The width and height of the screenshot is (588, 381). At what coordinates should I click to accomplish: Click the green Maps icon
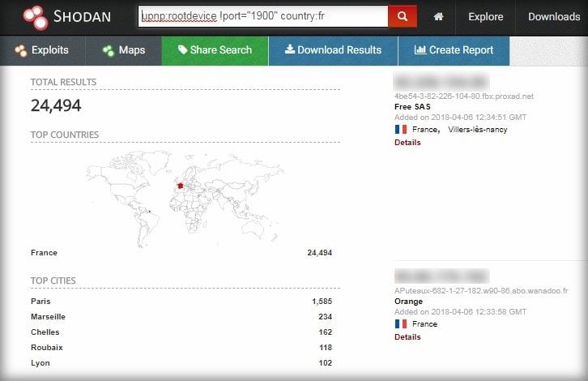tap(109, 50)
